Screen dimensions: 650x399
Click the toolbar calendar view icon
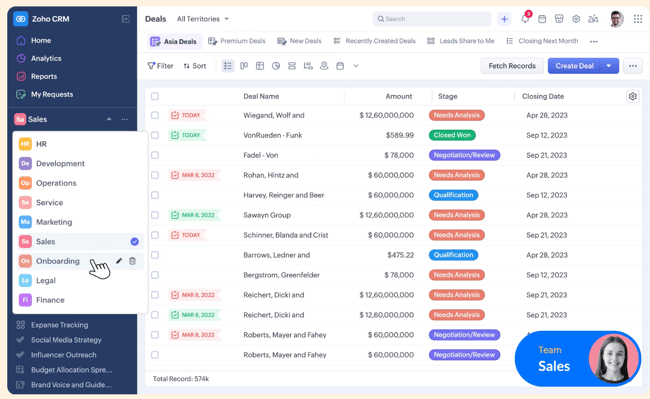click(340, 66)
